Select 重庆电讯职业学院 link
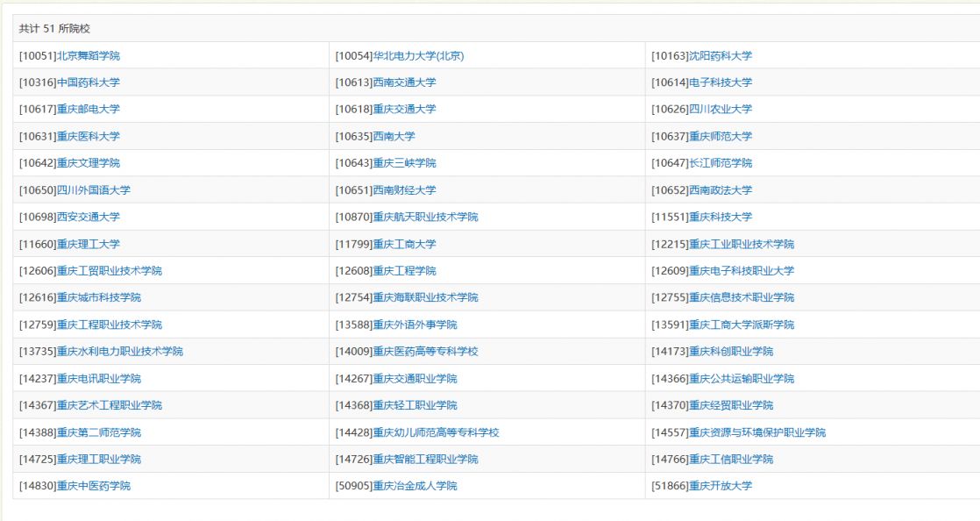Screen dimensions: 980x521 [99, 378]
